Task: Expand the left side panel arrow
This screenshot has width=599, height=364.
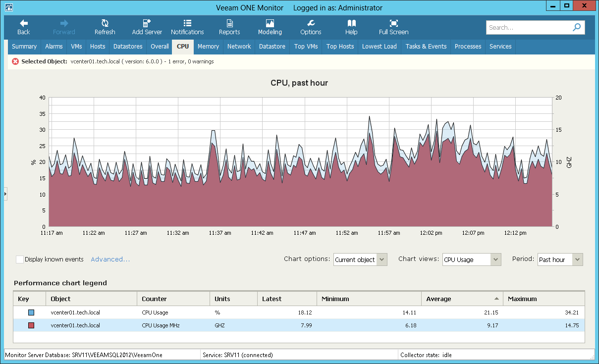Action: pos(5,194)
